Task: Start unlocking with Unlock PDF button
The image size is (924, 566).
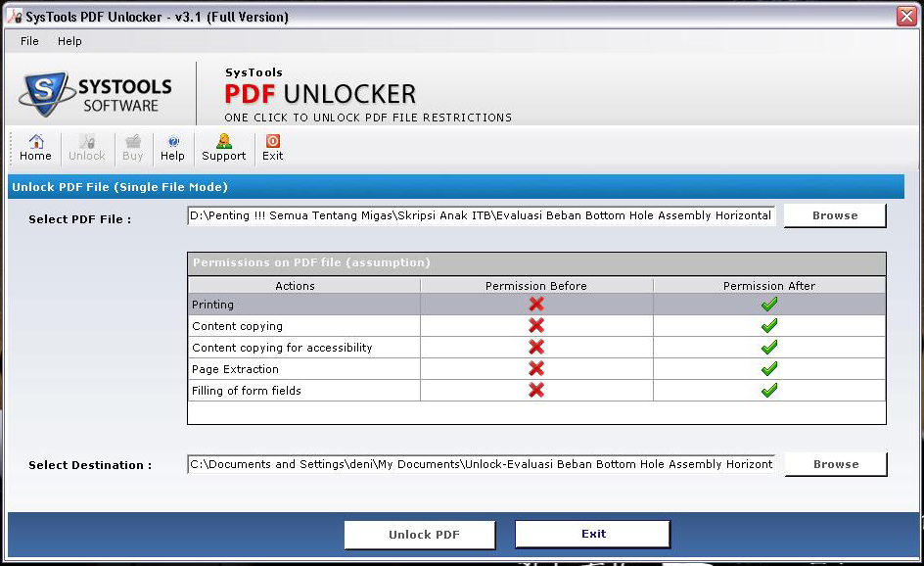Action: click(420, 535)
